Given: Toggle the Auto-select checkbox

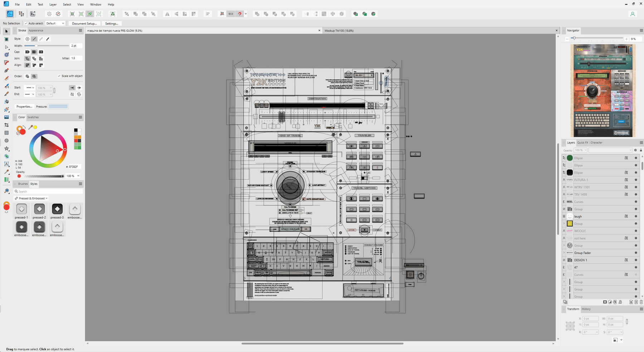Looking at the screenshot, I should (x=26, y=24).
